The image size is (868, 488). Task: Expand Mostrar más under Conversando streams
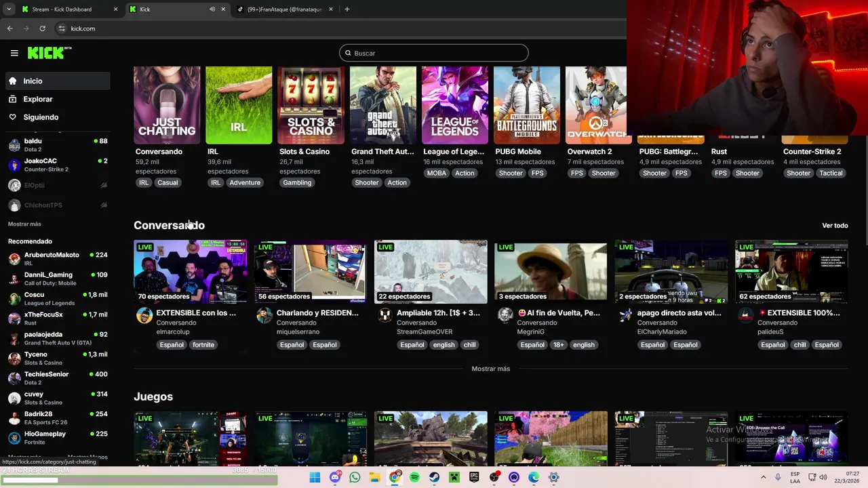(490, 369)
